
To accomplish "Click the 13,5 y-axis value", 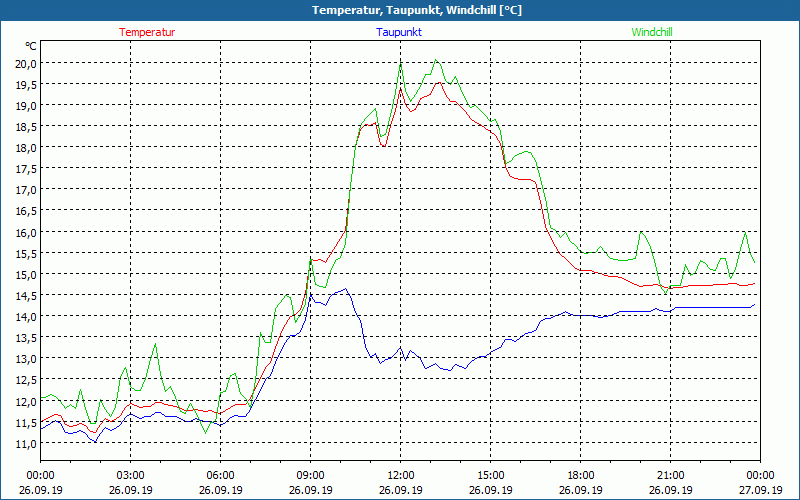I will [25, 338].
